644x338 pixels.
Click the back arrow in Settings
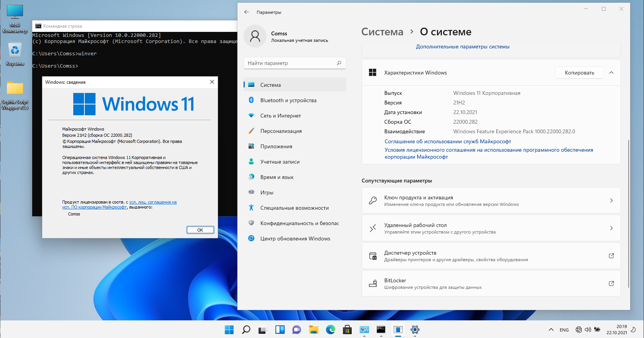pyautogui.click(x=246, y=12)
